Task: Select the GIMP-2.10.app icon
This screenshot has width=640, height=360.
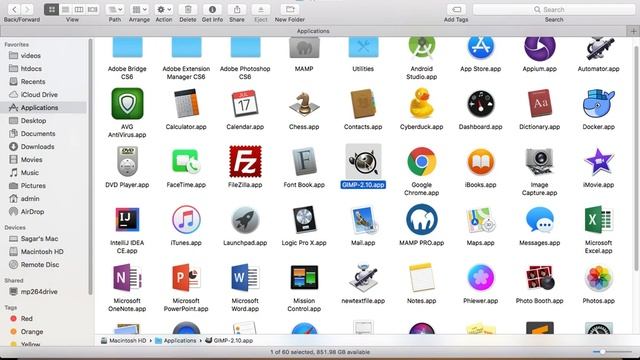Action: click(x=363, y=162)
